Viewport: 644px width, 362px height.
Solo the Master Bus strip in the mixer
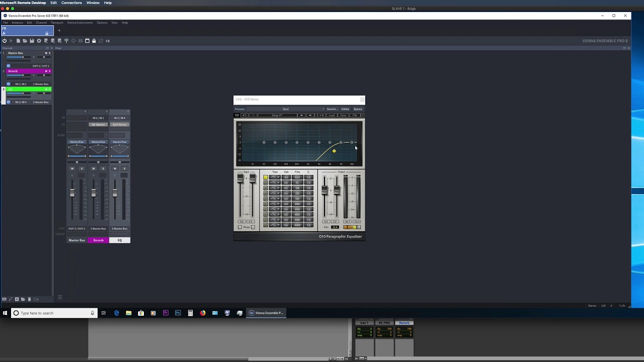click(82, 168)
